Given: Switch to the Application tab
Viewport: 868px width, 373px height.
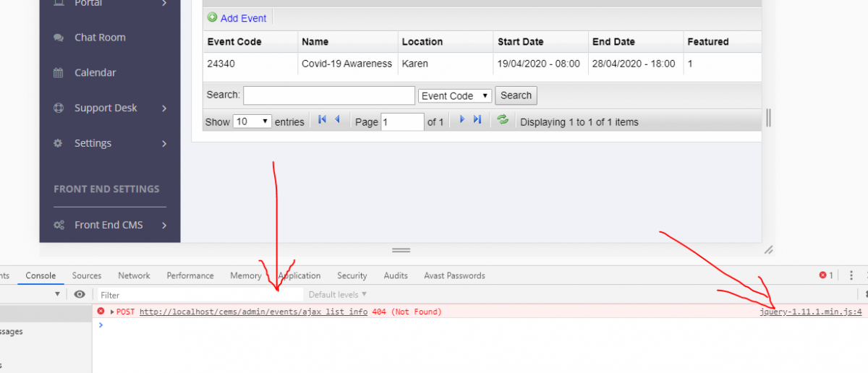Looking at the screenshot, I should (x=299, y=275).
